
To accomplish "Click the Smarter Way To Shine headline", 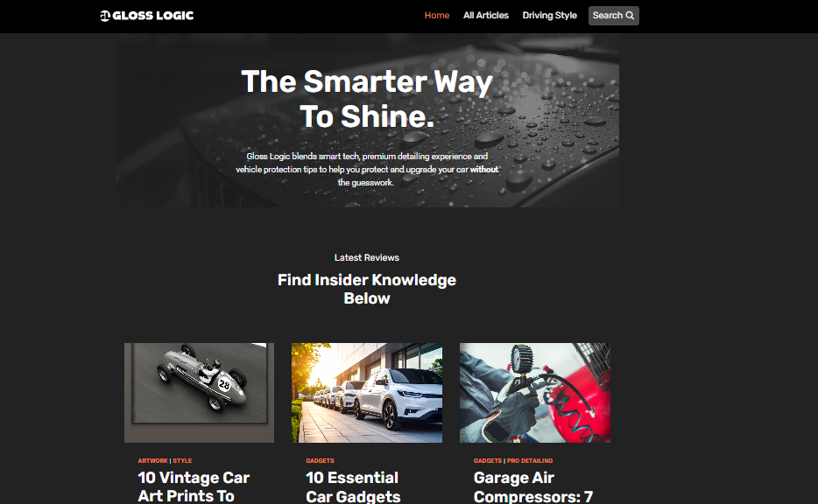I will [x=367, y=99].
